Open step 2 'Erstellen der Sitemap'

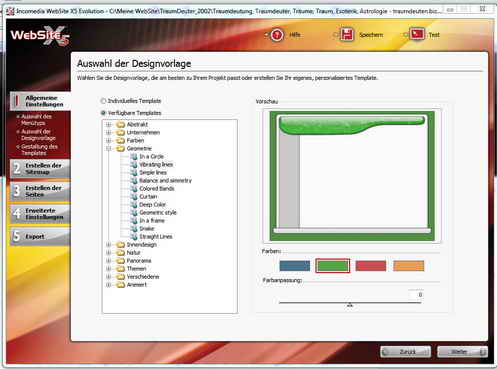click(x=40, y=169)
